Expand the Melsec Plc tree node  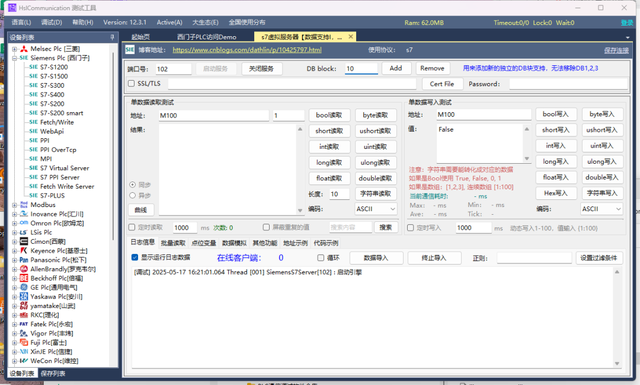14,49
